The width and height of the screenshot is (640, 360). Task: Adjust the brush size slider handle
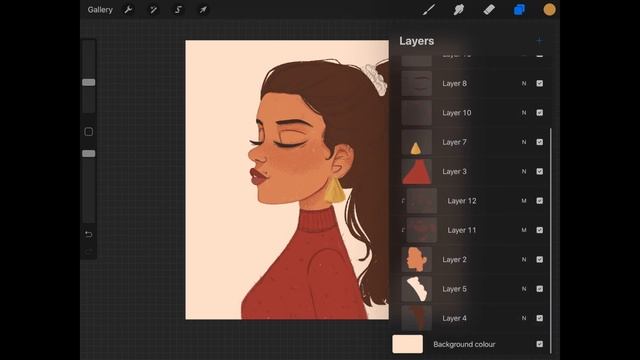point(89,82)
